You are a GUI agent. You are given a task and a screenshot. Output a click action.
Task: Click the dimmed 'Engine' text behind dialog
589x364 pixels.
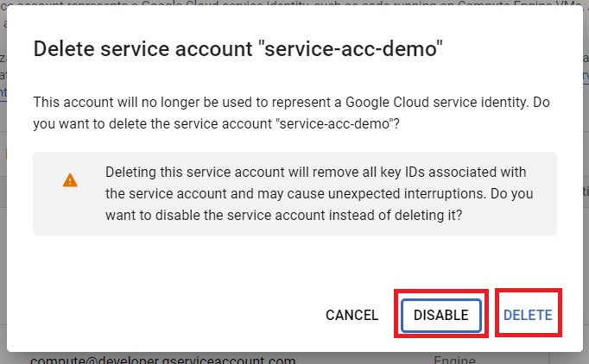tap(454, 360)
